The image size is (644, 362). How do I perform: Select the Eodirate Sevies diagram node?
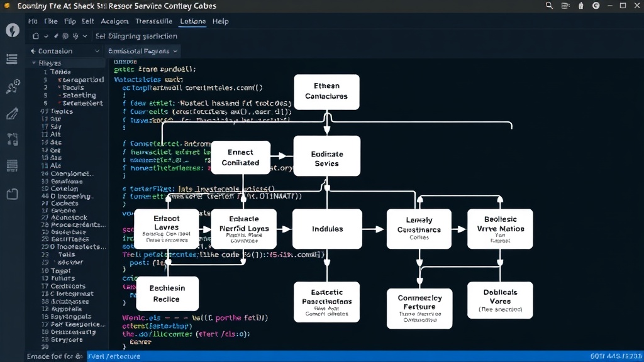(327, 156)
